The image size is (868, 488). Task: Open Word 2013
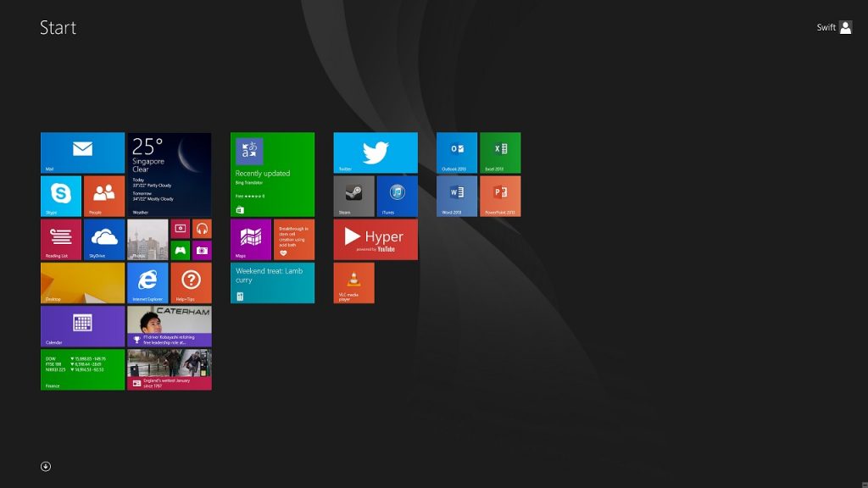pos(456,197)
